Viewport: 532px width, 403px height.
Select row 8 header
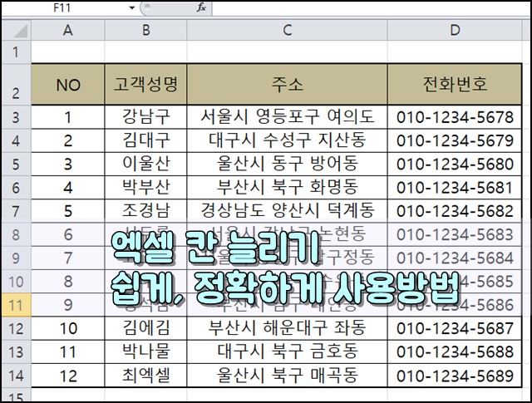[17, 234]
